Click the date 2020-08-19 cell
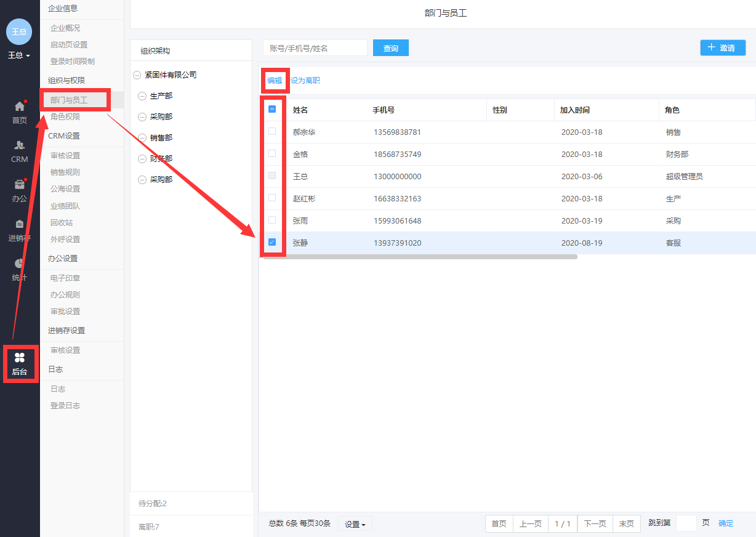Viewport: 756px width, 537px height. (x=582, y=243)
